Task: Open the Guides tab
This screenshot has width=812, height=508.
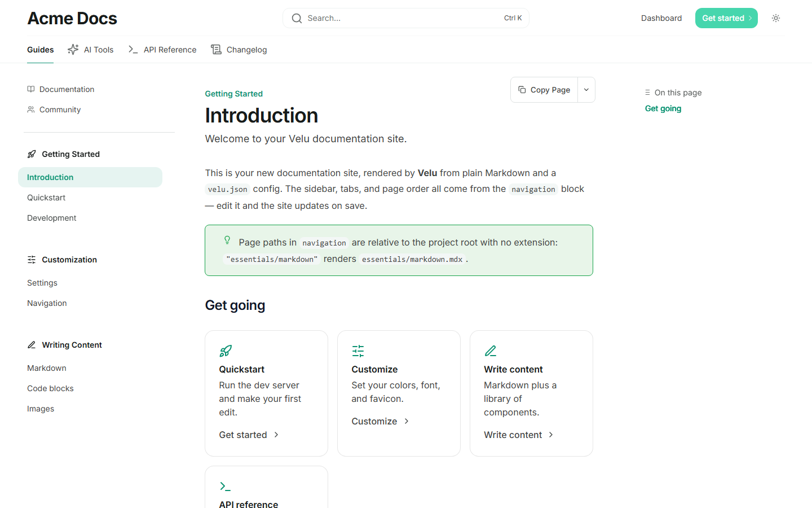Action: click(x=41, y=50)
